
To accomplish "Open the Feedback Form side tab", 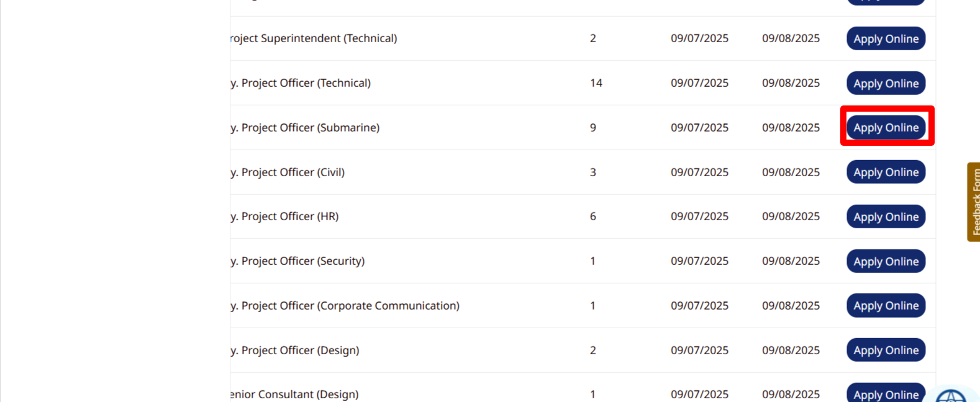I will 973,202.
